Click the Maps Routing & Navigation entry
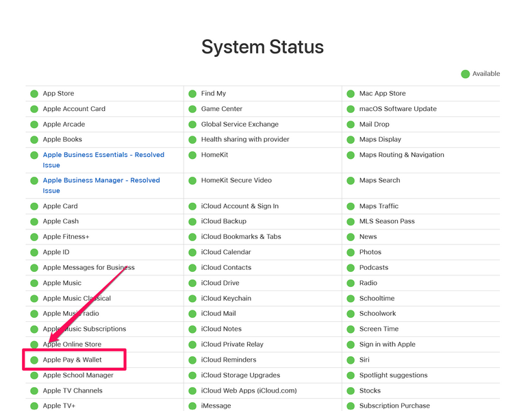Viewport: 532px width, 411px height. pyautogui.click(x=401, y=155)
